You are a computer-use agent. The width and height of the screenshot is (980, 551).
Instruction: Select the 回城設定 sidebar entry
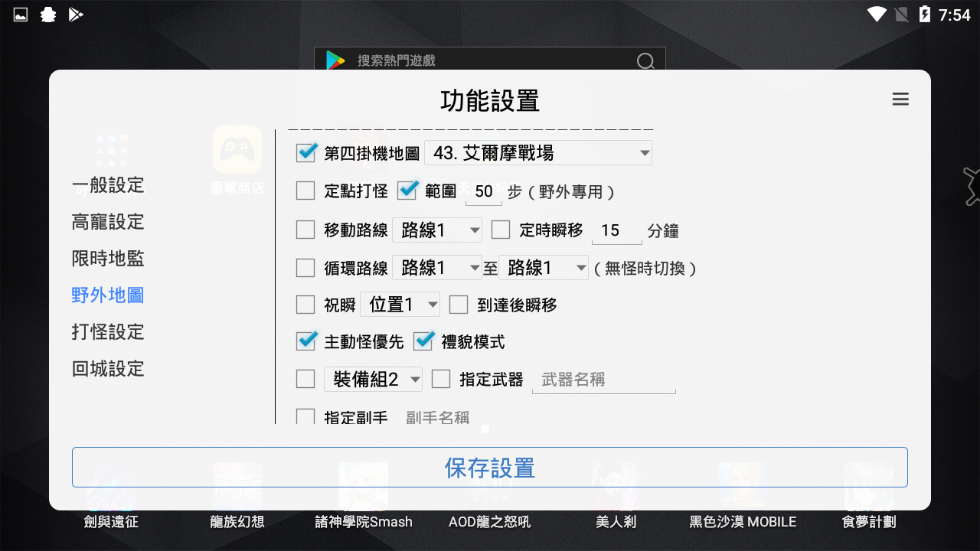point(107,369)
